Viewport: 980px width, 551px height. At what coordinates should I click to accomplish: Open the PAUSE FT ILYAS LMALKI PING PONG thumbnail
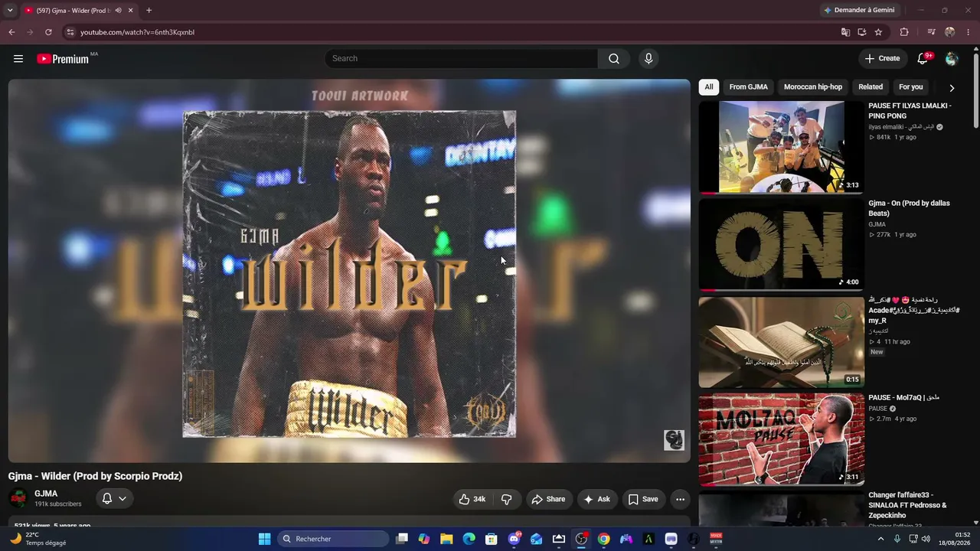(782, 147)
